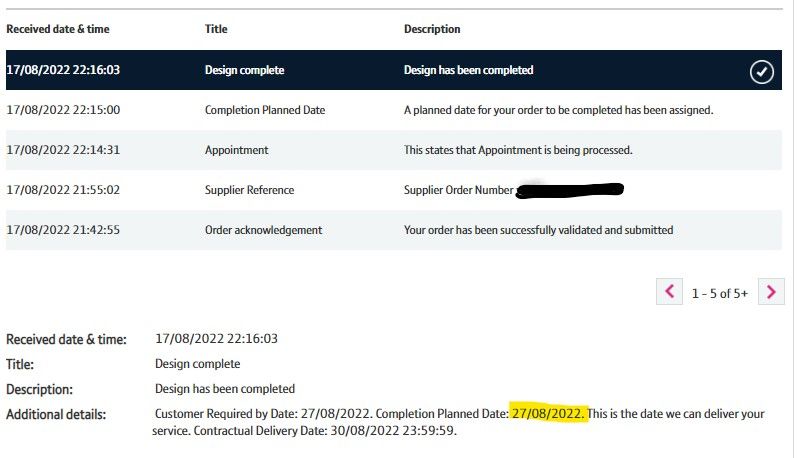Click the 17/08/2022 21:42:55 timestamp

coord(63,230)
